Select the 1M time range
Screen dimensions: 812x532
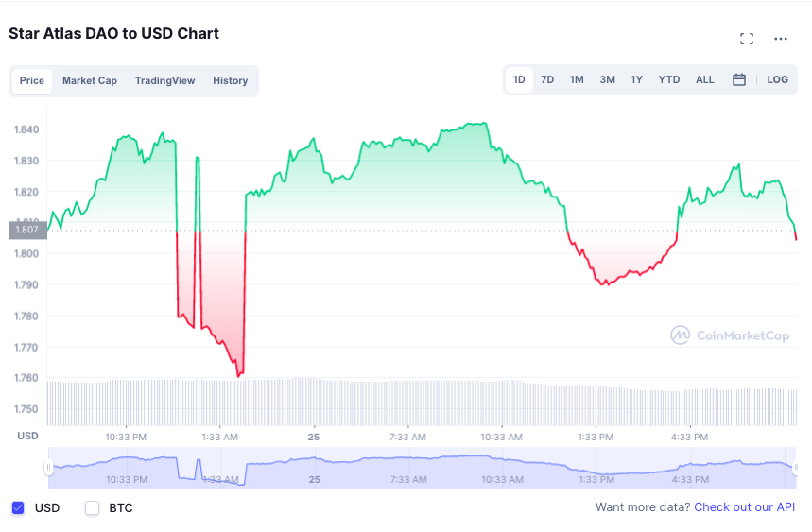(577, 79)
